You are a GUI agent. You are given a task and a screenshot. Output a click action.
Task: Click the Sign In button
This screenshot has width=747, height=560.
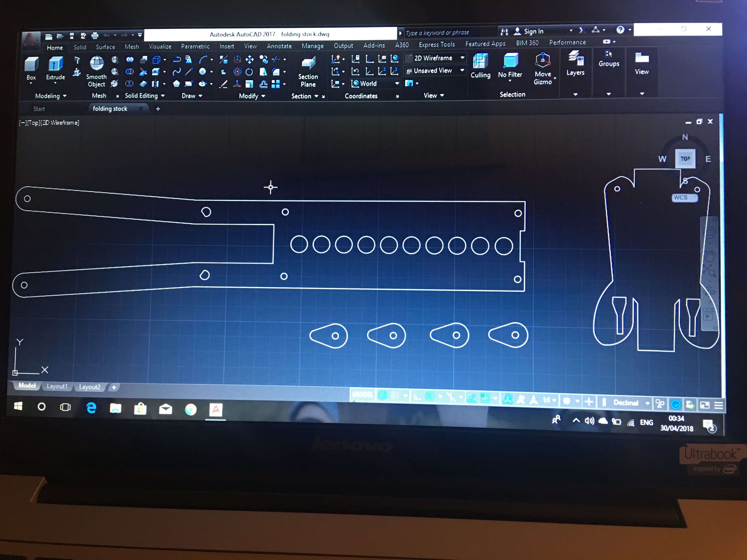click(529, 31)
